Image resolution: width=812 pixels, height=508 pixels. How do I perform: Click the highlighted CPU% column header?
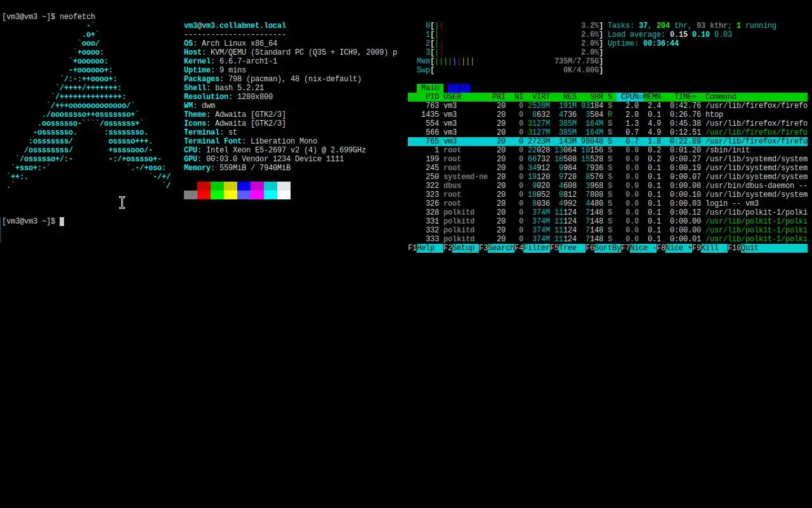pyautogui.click(x=630, y=97)
